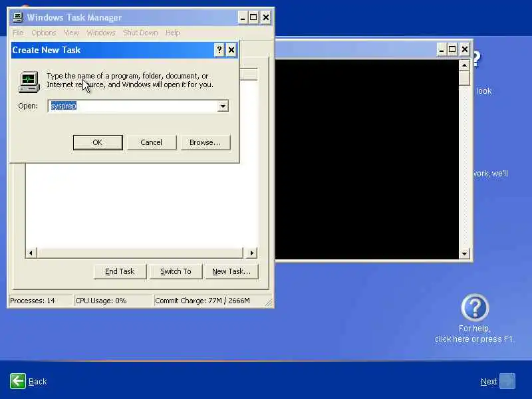Image resolution: width=532 pixels, height=399 pixels.
Task: Click the Task Manager title bar icon
Action: 18,17
